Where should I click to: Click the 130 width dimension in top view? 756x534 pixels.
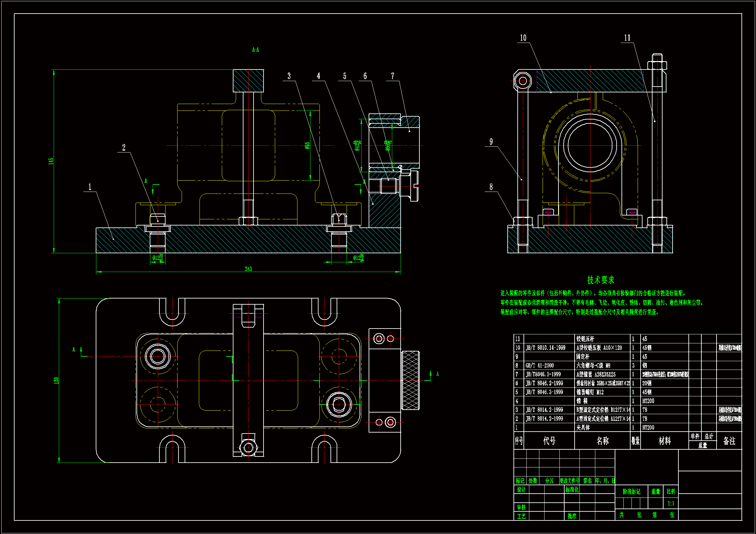coord(56,380)
